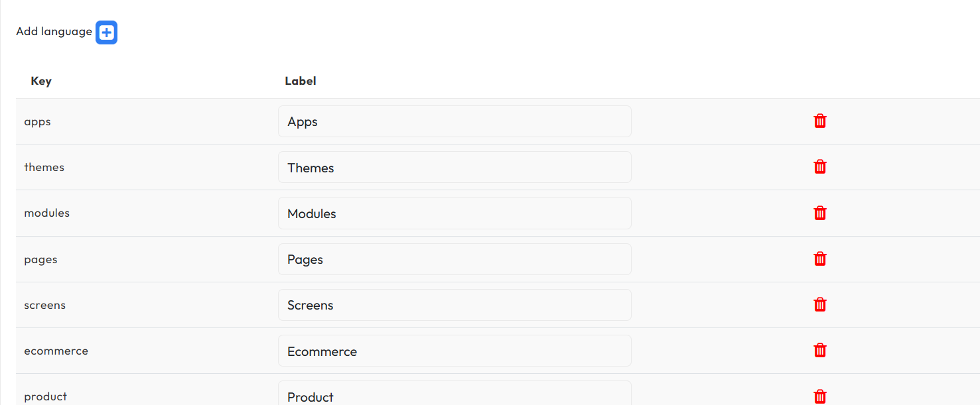
Task: Focus the Themes label text box
Action: pos(455,167)
